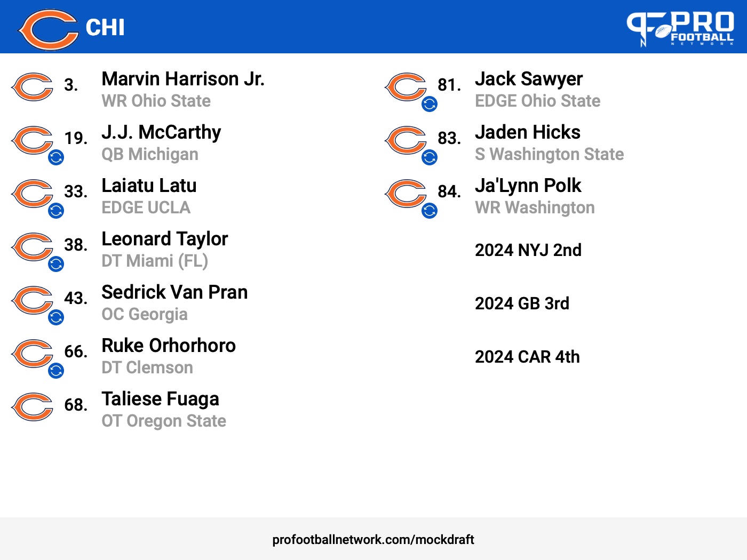Click the trade swap icon on pick 81
Image resolution: width=747 pixels, height=560 pixels.
430,104
